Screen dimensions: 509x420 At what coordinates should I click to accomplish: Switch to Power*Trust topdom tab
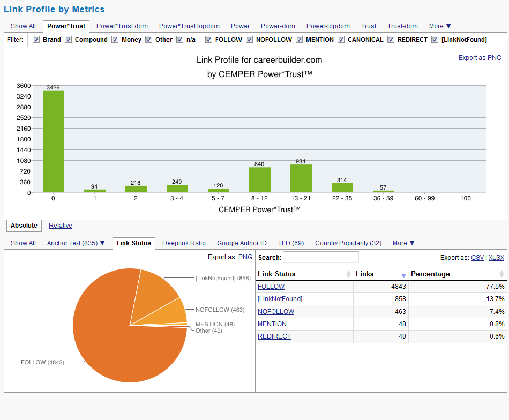189,26
